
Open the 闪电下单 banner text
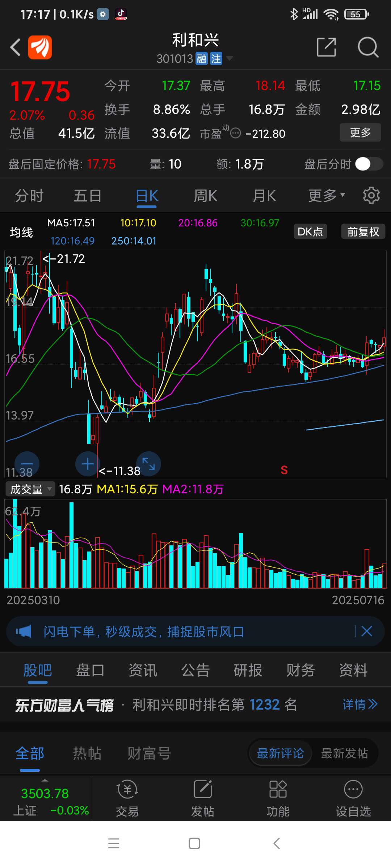[x=144, y=631]
